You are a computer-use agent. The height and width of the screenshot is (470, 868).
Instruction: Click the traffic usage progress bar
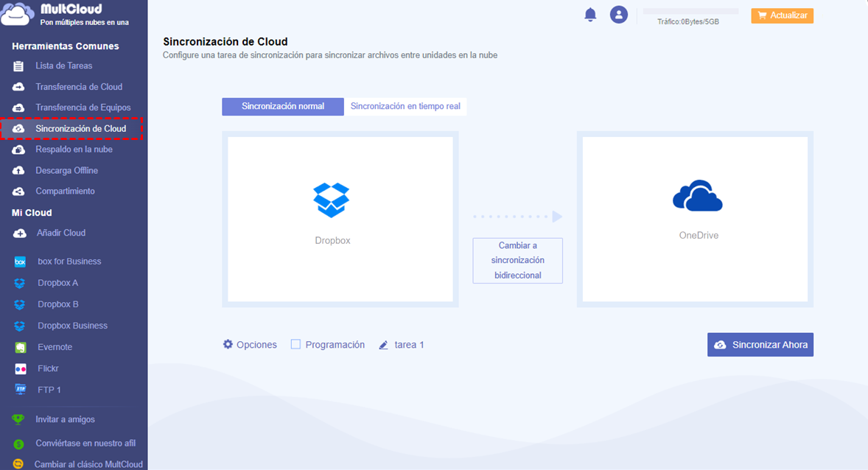click(x=690, y=11)
